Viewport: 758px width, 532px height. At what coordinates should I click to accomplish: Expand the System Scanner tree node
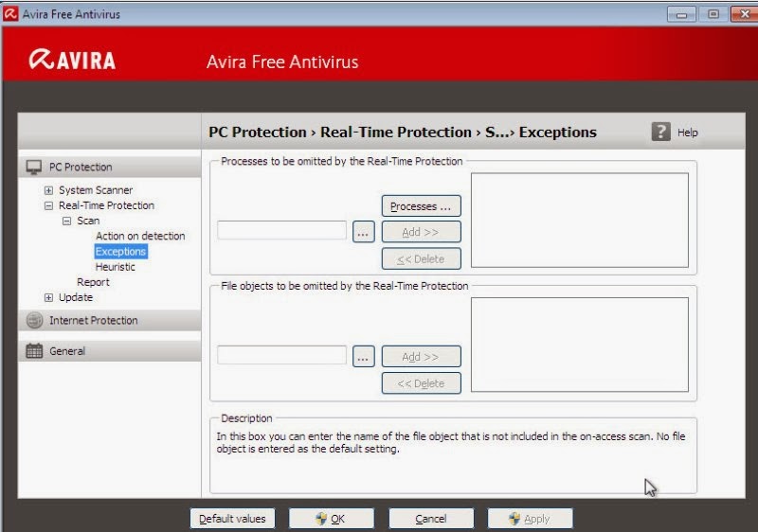(49, 190)
